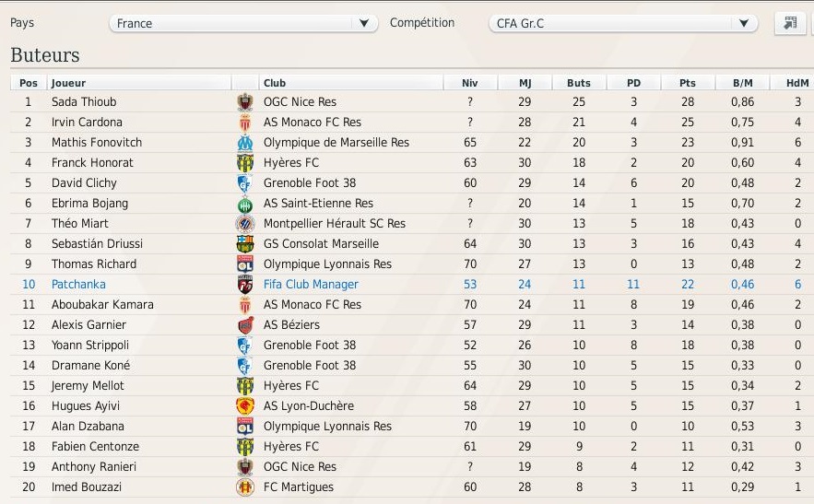Screen dimensions: 814x504
Task: Click the OGC Nice Res badge beside Sada Thioub
Action: (245, 101)
